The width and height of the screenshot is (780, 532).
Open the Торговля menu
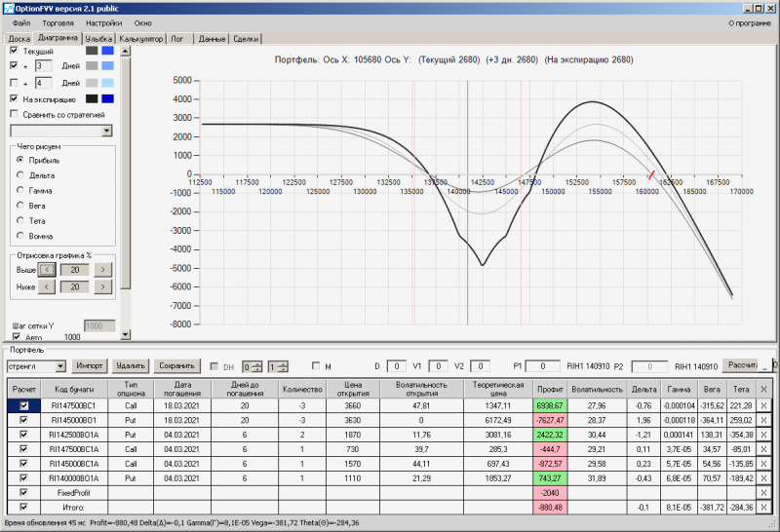coord(58,22)
